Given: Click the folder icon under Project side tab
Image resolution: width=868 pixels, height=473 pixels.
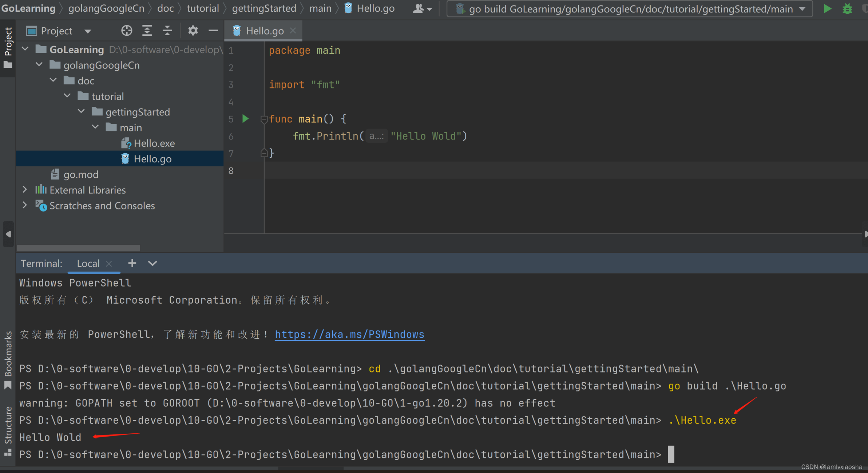Looking at the screenshot, I should 8,65.
